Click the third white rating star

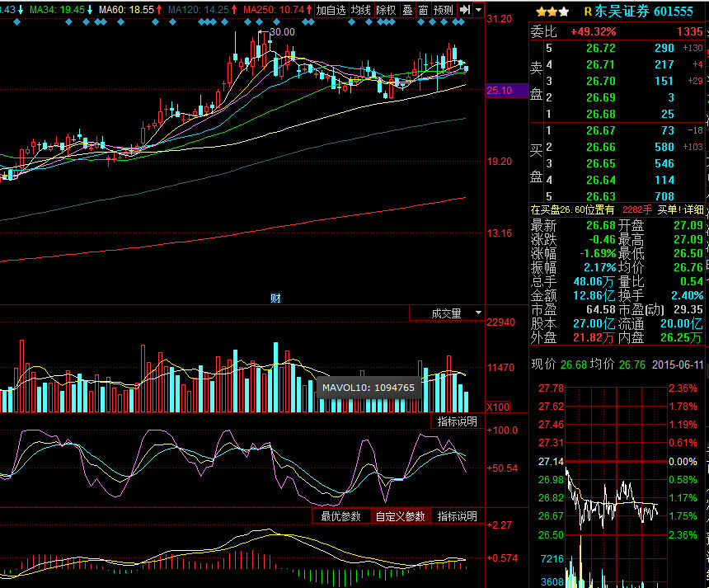point(564,12)
